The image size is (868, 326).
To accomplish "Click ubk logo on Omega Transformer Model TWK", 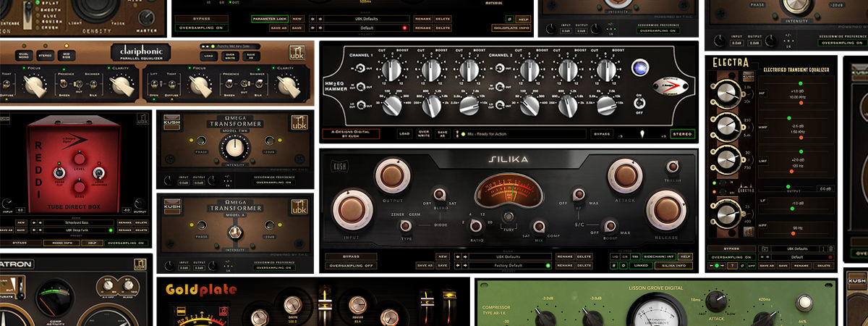I will coord(299,123).
